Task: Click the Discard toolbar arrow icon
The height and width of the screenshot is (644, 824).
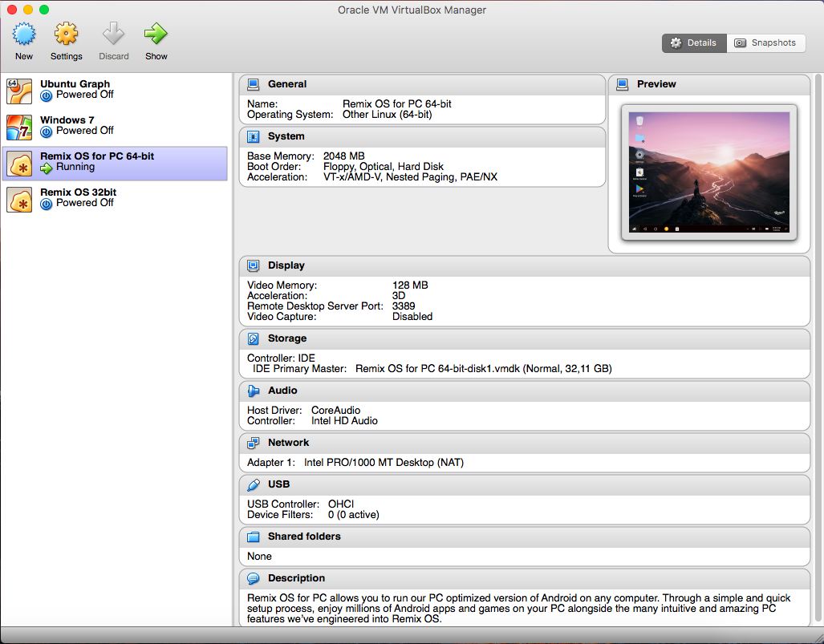Action: [x=113, y=34]
